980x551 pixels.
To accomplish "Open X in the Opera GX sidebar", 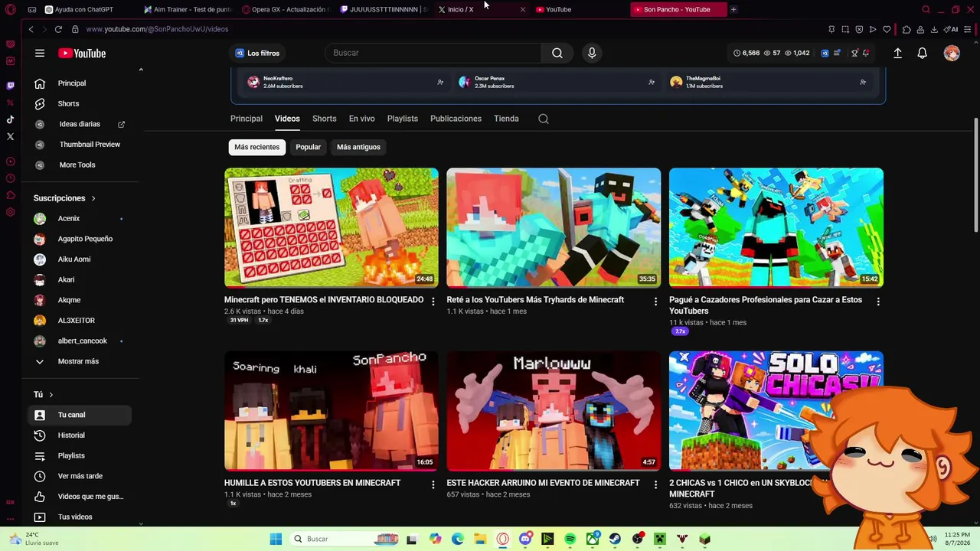I will tap(10, 137).
